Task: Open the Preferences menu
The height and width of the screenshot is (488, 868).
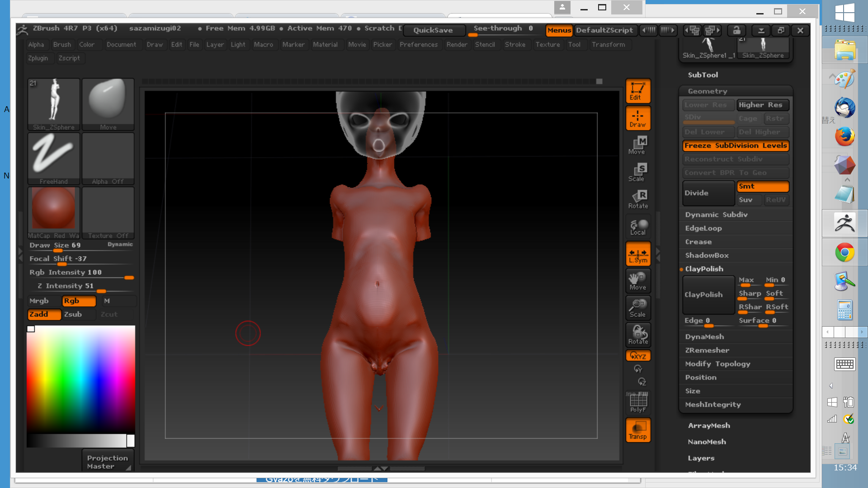Action: click(418, 45)
